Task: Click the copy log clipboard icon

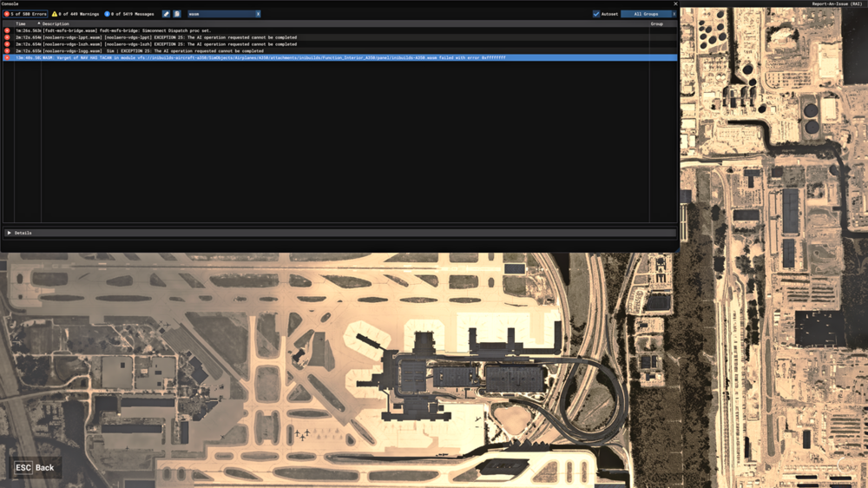Action: [x=177, y=14]
